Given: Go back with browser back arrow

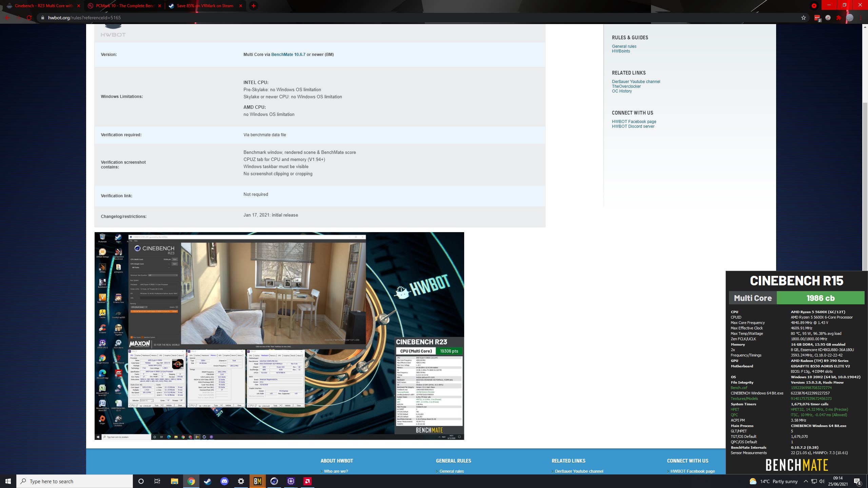Looking at the screenshot, I should (x=7, y=18).
